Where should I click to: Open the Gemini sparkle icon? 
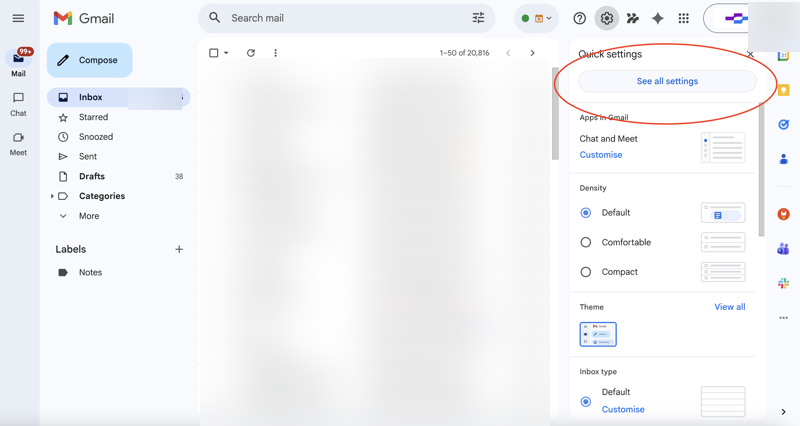(x=658, y=18)
